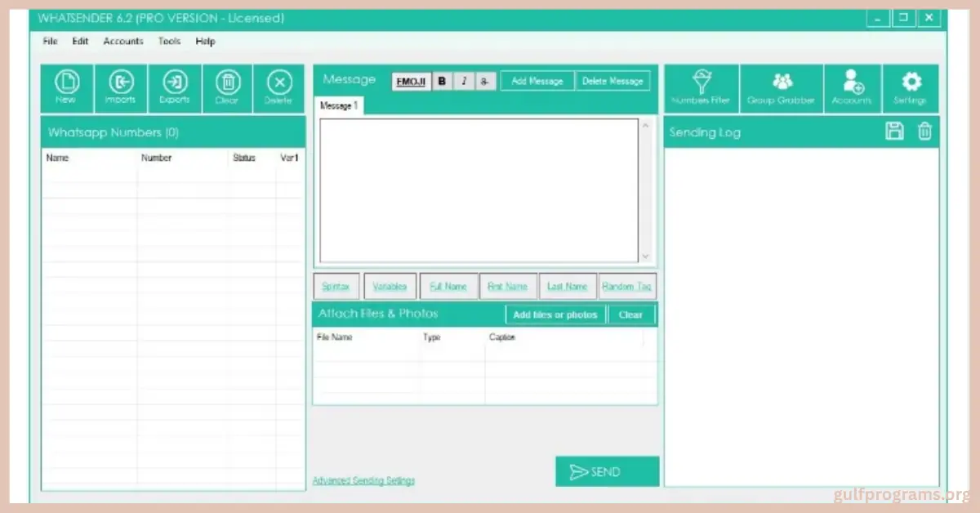This screenshot has height=513, width=980.
Task: Click the SEND button
Action: (607, 471)
